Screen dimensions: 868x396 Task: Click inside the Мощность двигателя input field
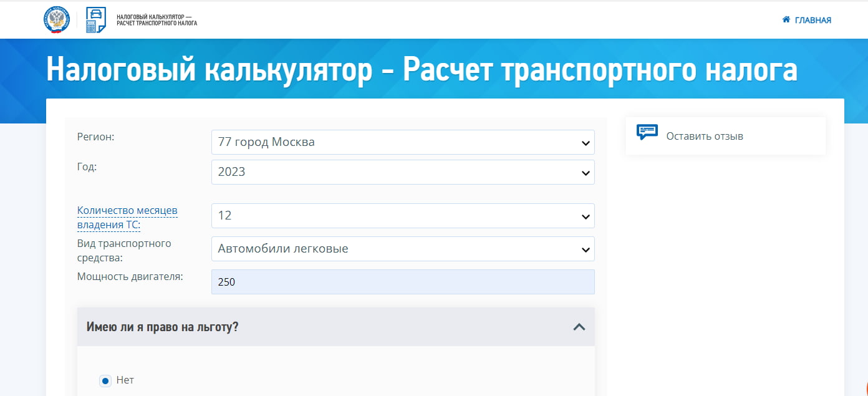[x=402, y=281]
